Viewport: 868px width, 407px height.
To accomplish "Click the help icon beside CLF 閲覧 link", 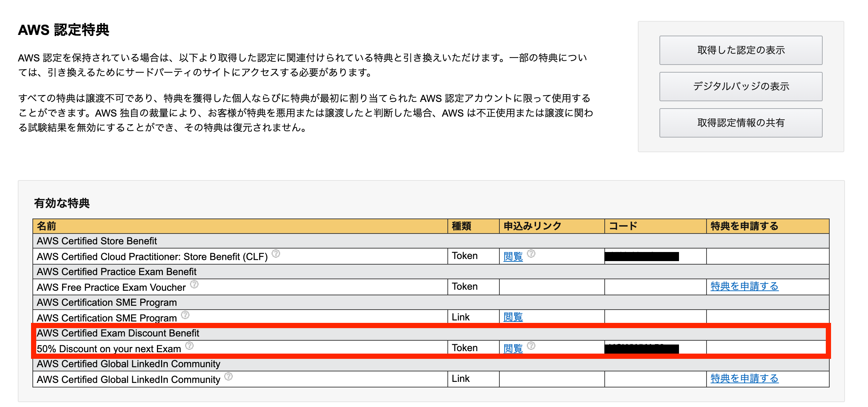I will tap(531, 253).
